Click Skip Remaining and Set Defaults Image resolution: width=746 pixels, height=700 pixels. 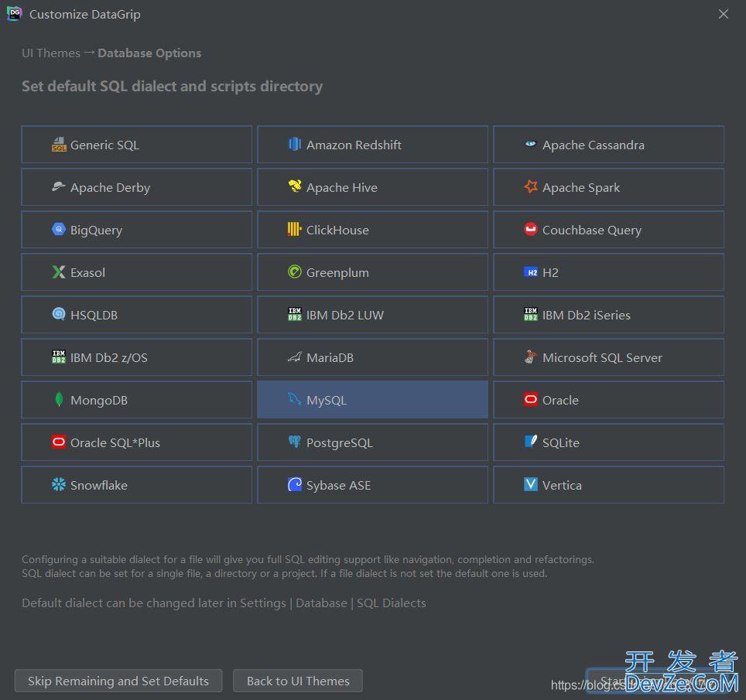pos(118,681)
